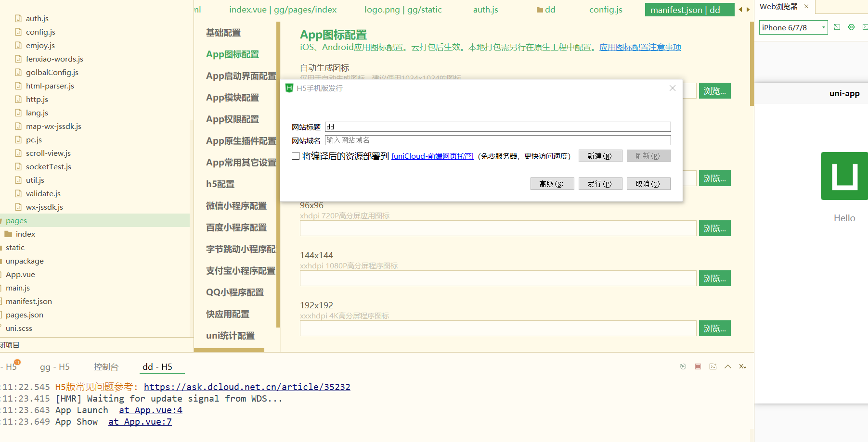Click the console scroll-to-bottom icon
The width and height of the screenshot is (868, 442).
[743, 366]
